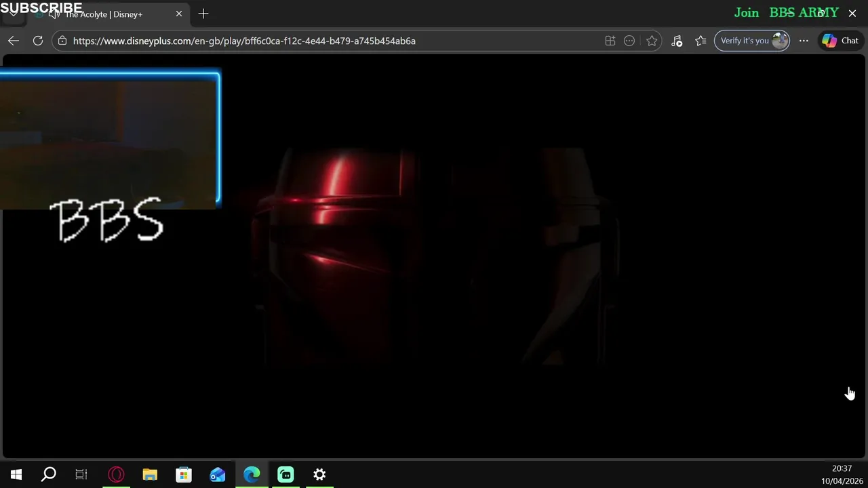This screenshot has height=488, width=868.
Task: Open Microsoft Store from taskbar
Action: [184, 474]
